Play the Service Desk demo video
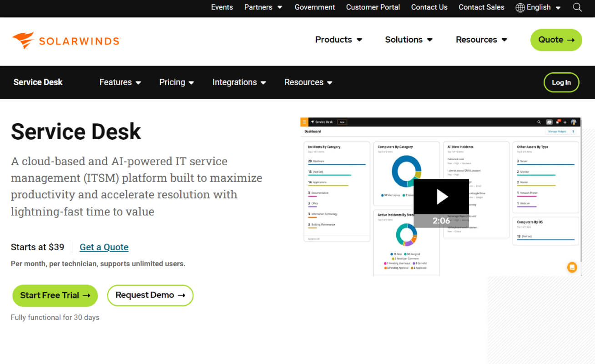This screenshot has width=595, height=364. point(441,197)
